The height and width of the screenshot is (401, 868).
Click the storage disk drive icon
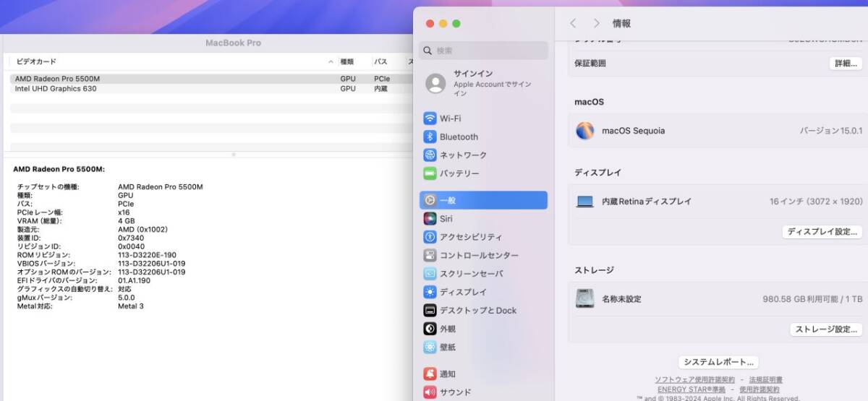click(x=584, y=298)
